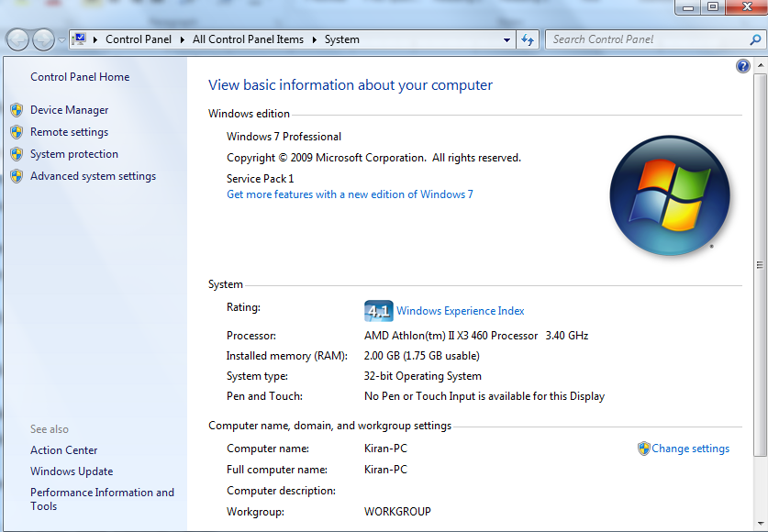The height and width of the screenshot is (532, 768).
Task: Click the back navigation arrow
Action: coord(17,39)
